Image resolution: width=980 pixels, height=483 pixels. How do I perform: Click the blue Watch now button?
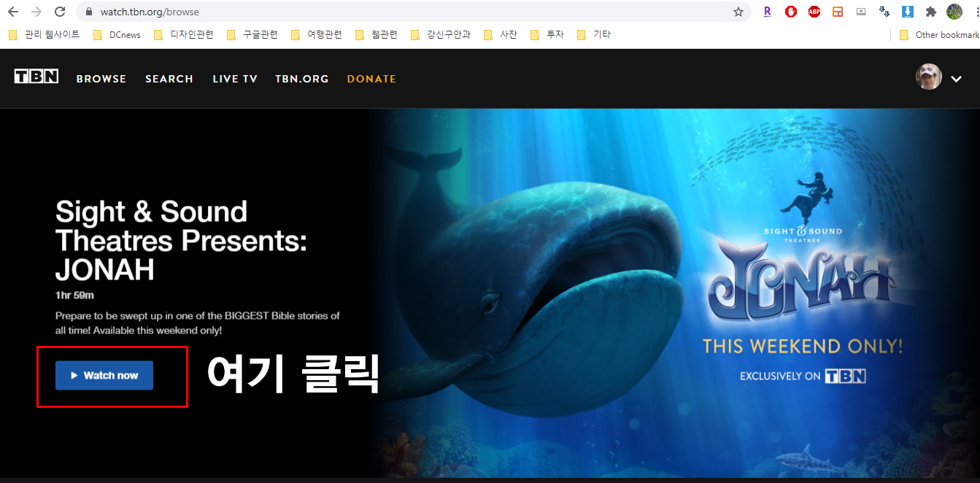(104, 375)
